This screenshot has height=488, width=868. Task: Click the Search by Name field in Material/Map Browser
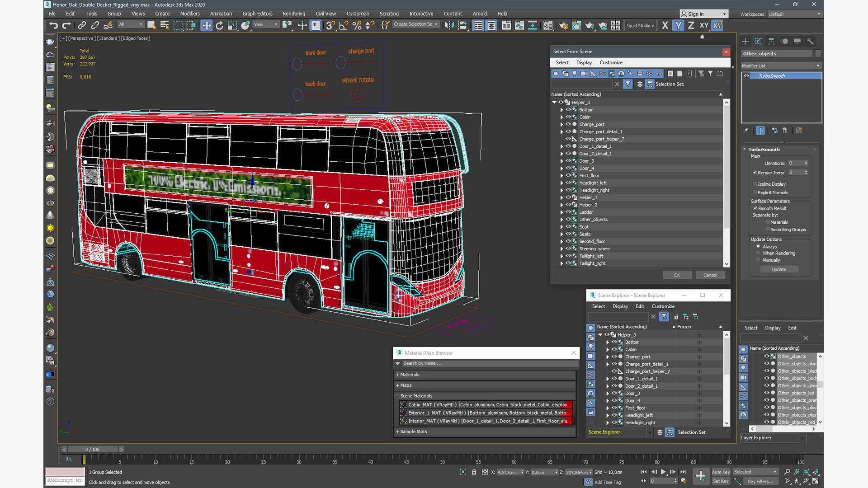[490, 363]
